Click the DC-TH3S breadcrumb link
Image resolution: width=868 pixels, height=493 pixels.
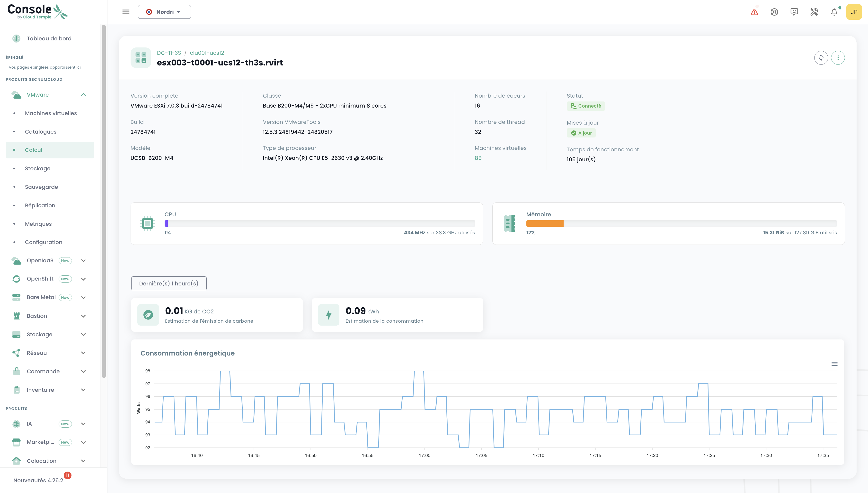click(169, 53)
